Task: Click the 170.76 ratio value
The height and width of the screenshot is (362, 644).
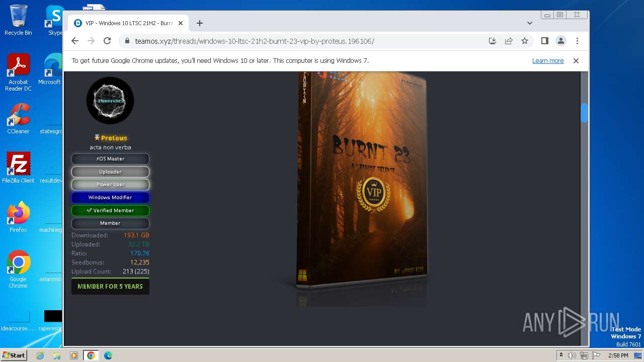Action: point(139,253)
